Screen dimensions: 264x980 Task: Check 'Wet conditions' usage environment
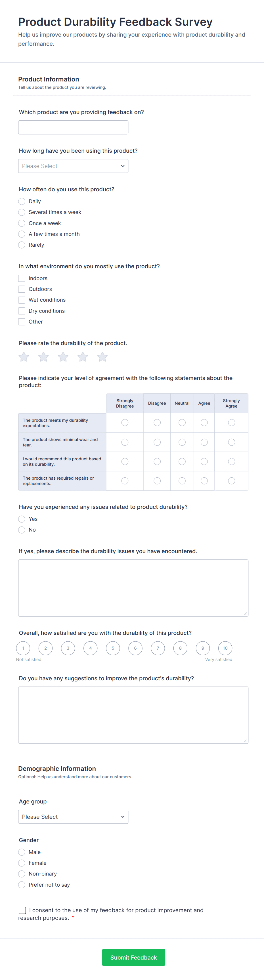tap(22, 300)
